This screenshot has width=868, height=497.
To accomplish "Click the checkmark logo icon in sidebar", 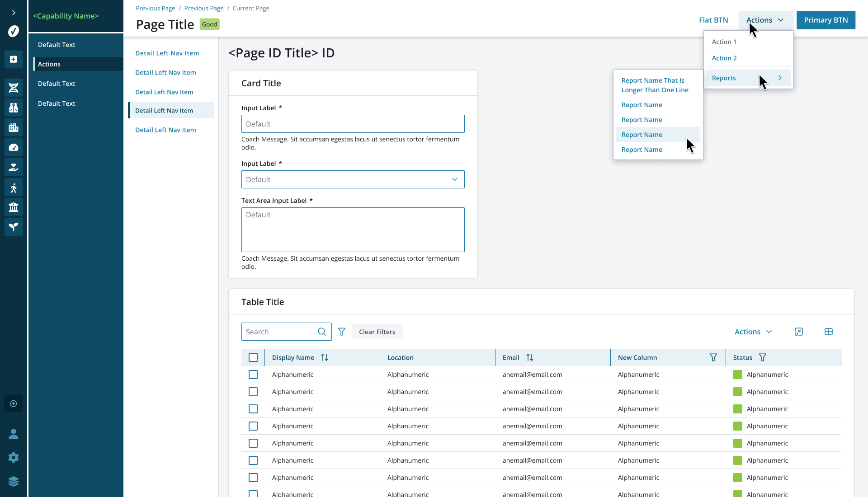I will [14, 31].
